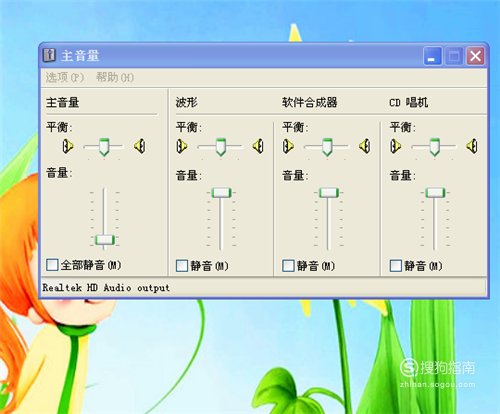Click right speaker icon in CD 唱机 balance
500x414 pixels.
point(472,146)
